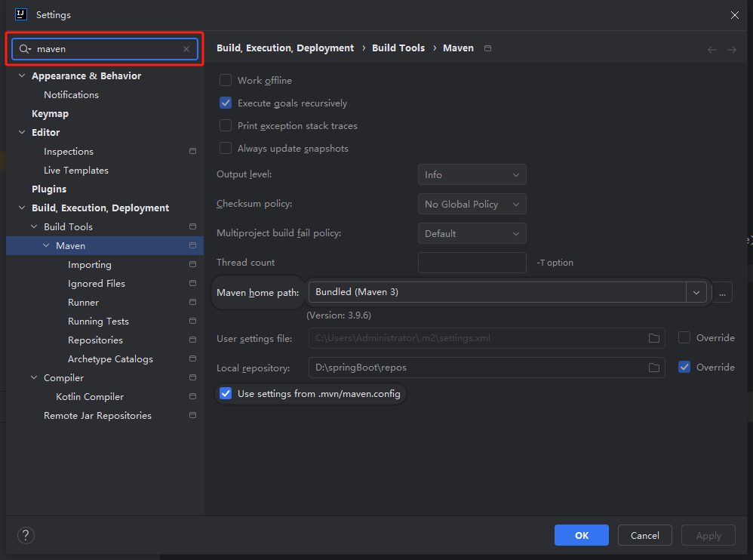Select Archetype Catalogs tree item
The width and height of the screenshot is (753, 560).
click(x=110, y=358)
